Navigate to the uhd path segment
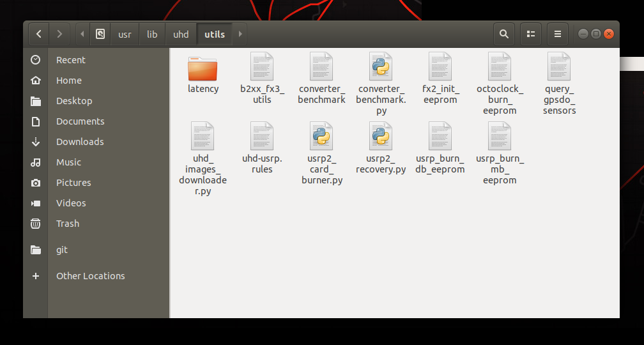This screenshot has height=345, width=644. [x=181, y=34]
